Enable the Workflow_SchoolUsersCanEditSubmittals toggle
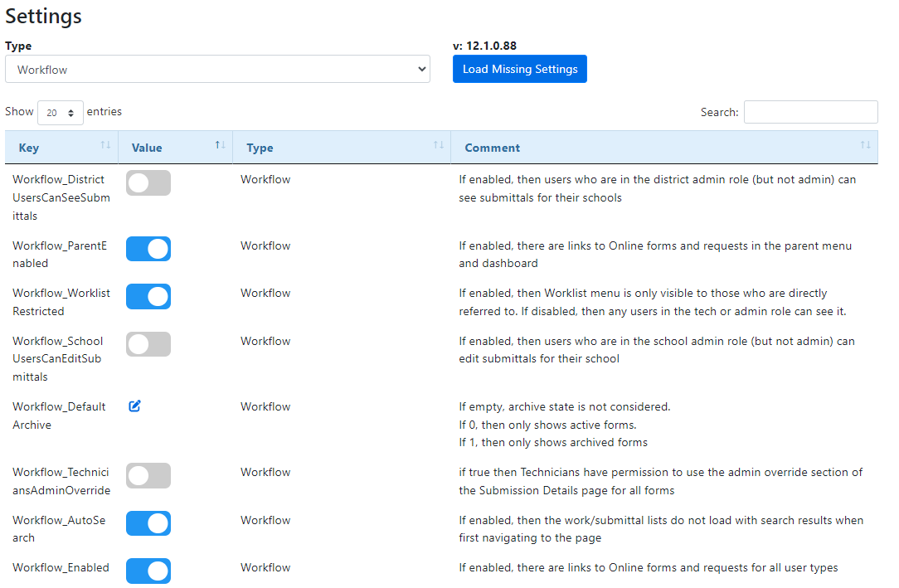899x588 pixels. click(x=148, y=344)
